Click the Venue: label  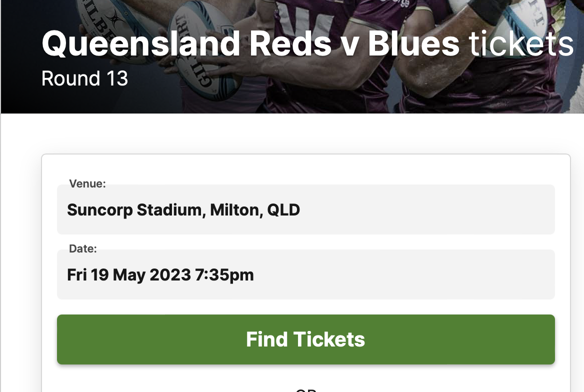87,183
